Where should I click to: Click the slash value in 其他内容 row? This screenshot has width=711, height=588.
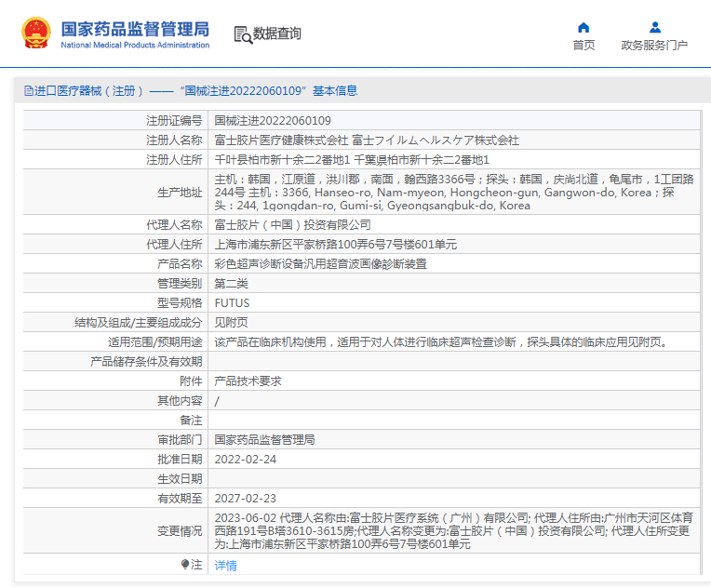click(x=217, y=401)
